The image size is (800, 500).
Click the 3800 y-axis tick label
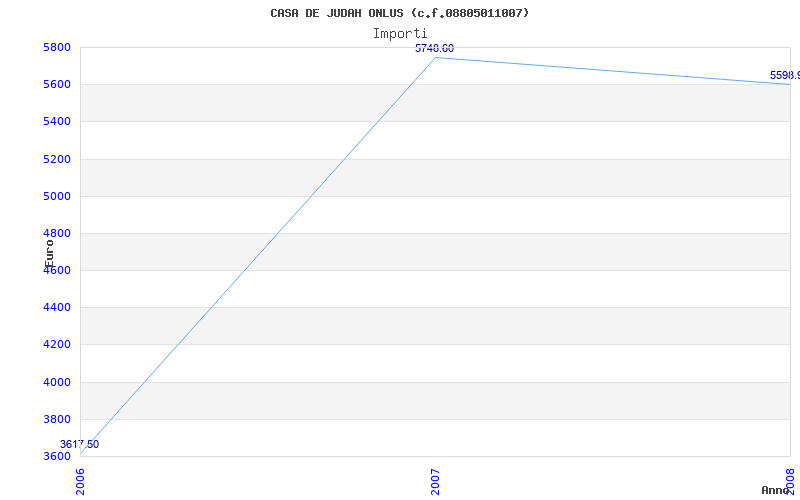55,419
